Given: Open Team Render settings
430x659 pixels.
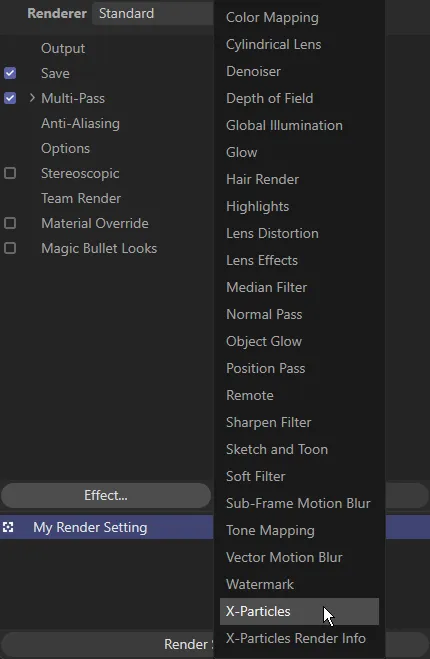Looking at the screenshot, I should [x=81, y=198].
